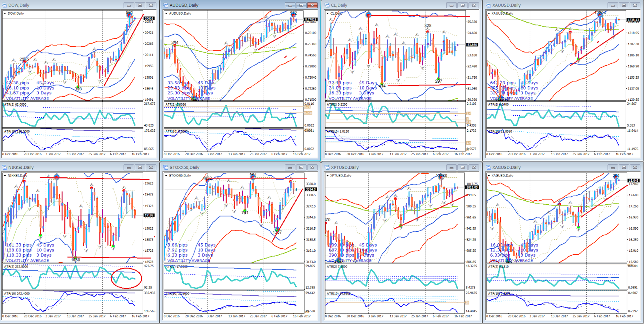
Task: Click the NIKKEI,Daily window chart icon
Action: (5, 167)
